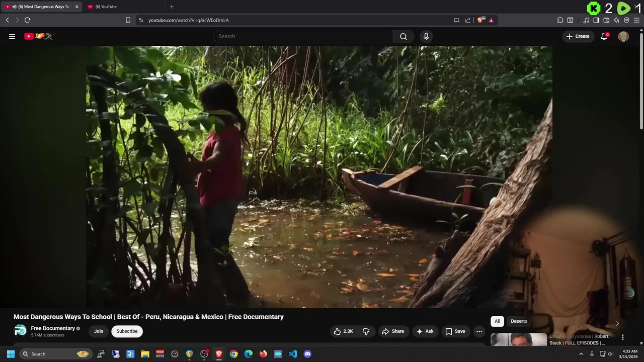Image resolution: width=644 pixels, height=362 pixels.
Task: Open File Explorer from the taskbar
Action: (x=145, y=354)
